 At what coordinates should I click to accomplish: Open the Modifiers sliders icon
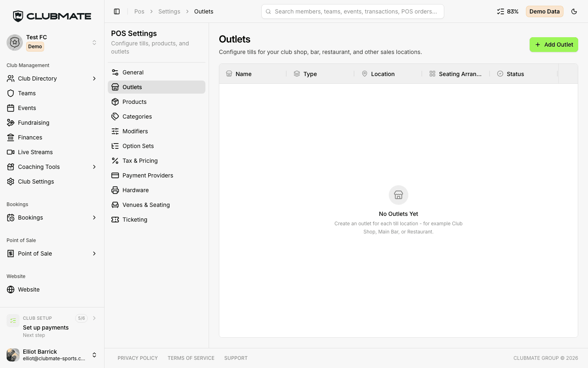point(115,131)
